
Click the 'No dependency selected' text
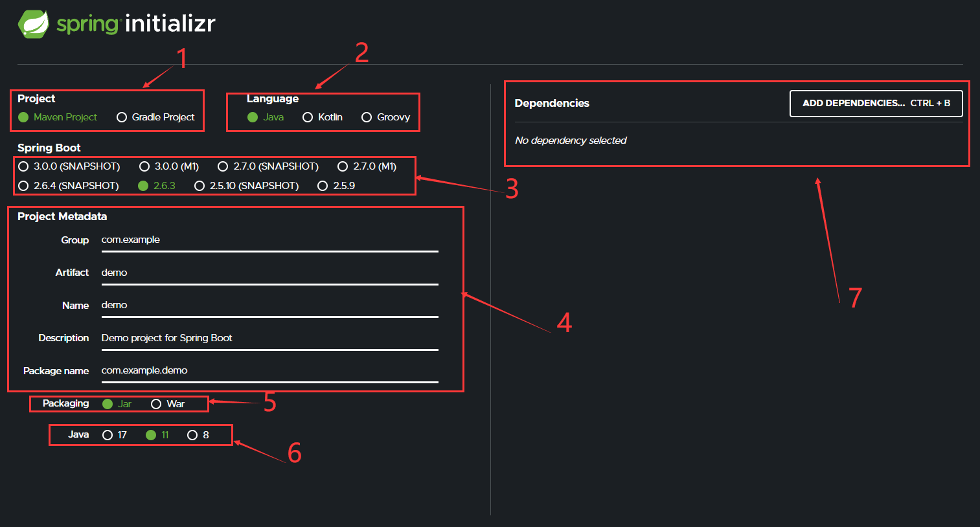(571, 140)
